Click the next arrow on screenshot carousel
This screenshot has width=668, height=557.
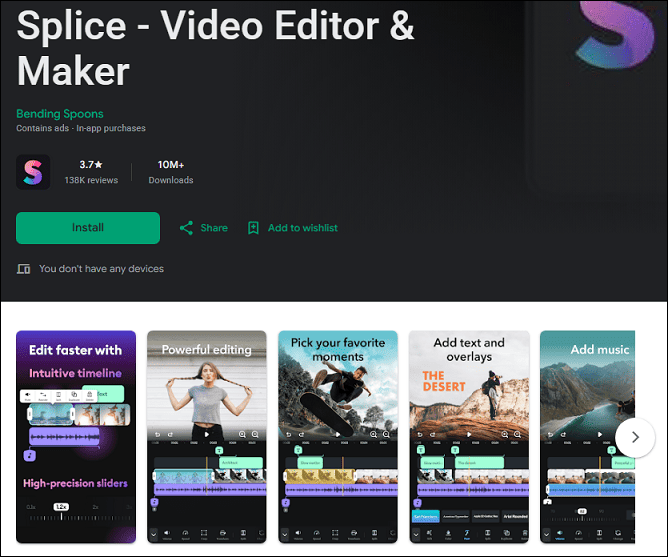(635, 437)
